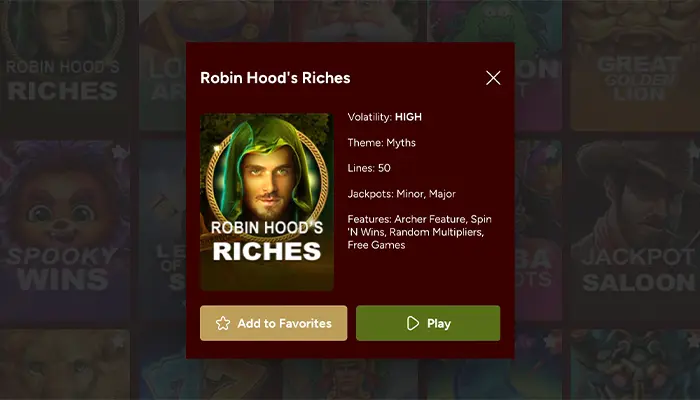Play the Robin Hood's Riches game
This screenshot has height=400, width=700.
pyautogui.click(x=428, y=323)
